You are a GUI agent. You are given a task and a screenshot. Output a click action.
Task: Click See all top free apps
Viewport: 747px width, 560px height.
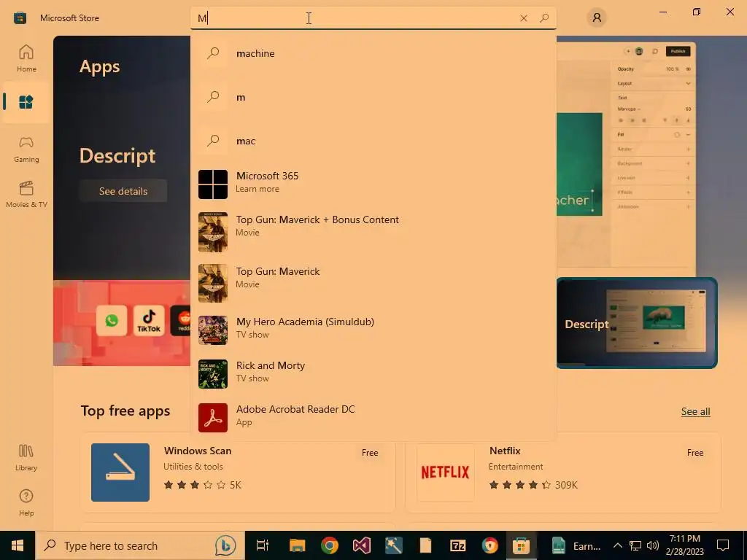pyautogui.click(x=695, y=411)
